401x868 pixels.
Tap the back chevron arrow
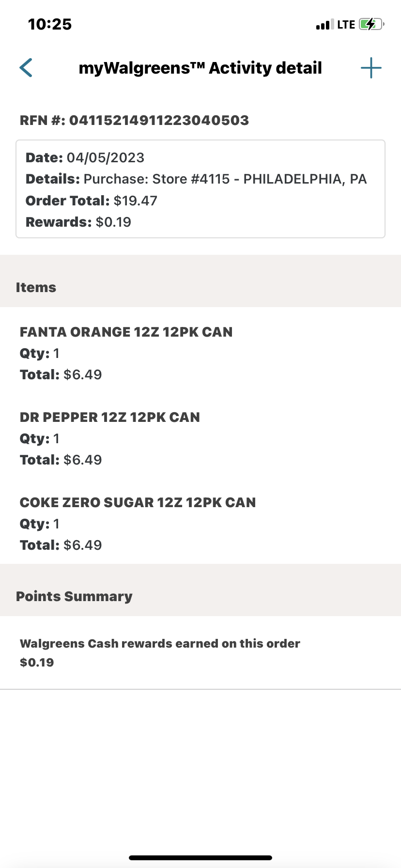point(26,68)
